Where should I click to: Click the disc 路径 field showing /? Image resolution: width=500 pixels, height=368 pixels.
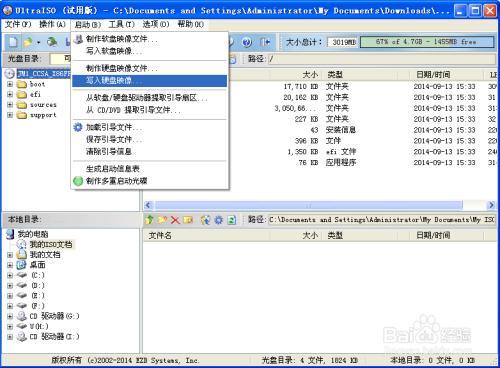382,59
